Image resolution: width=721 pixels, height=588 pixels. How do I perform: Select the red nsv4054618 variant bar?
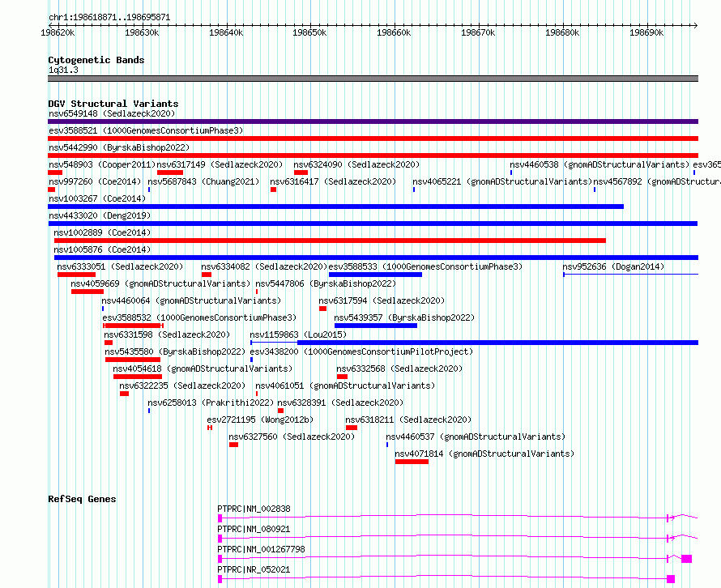(138, 377)
